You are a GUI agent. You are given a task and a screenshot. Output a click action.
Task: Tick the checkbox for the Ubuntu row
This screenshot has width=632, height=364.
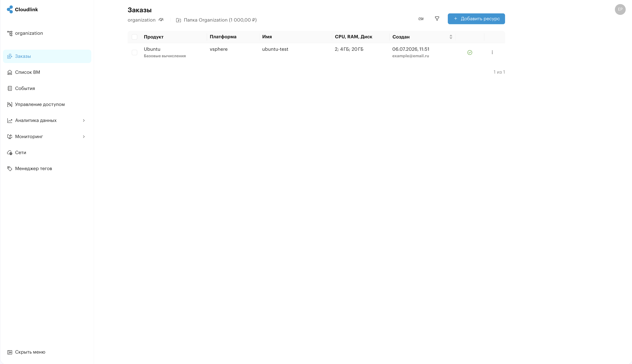134,52
